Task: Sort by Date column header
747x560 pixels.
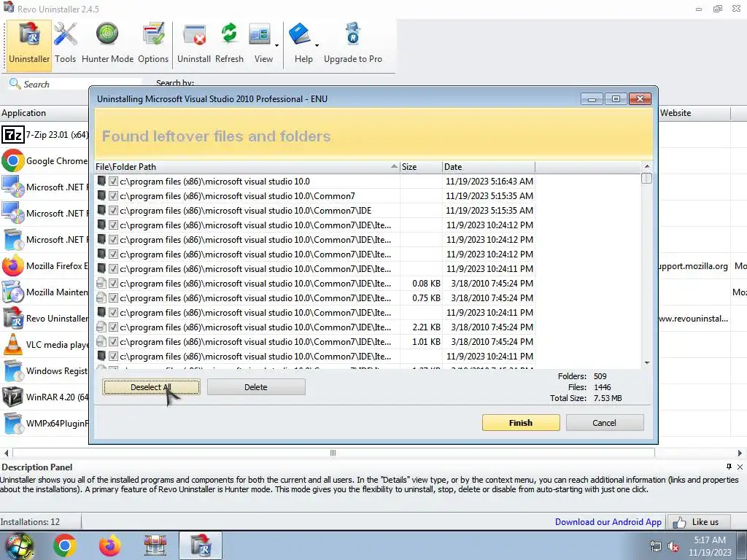Action: coord(489,167)
